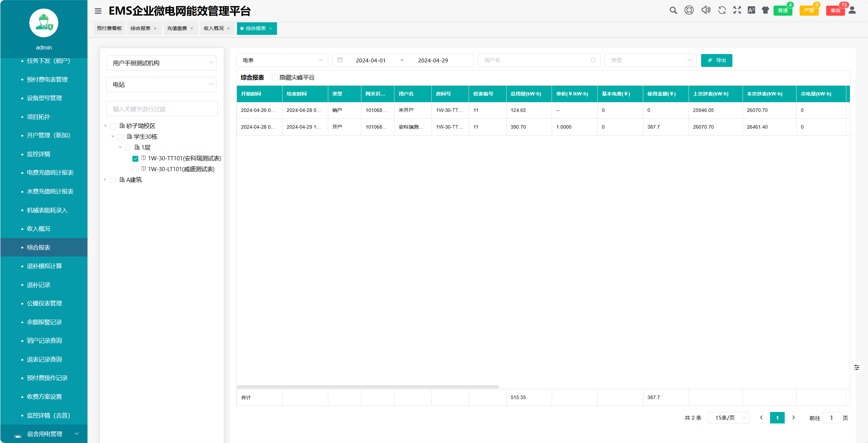Click the sound speaker icon

point(706,10)
